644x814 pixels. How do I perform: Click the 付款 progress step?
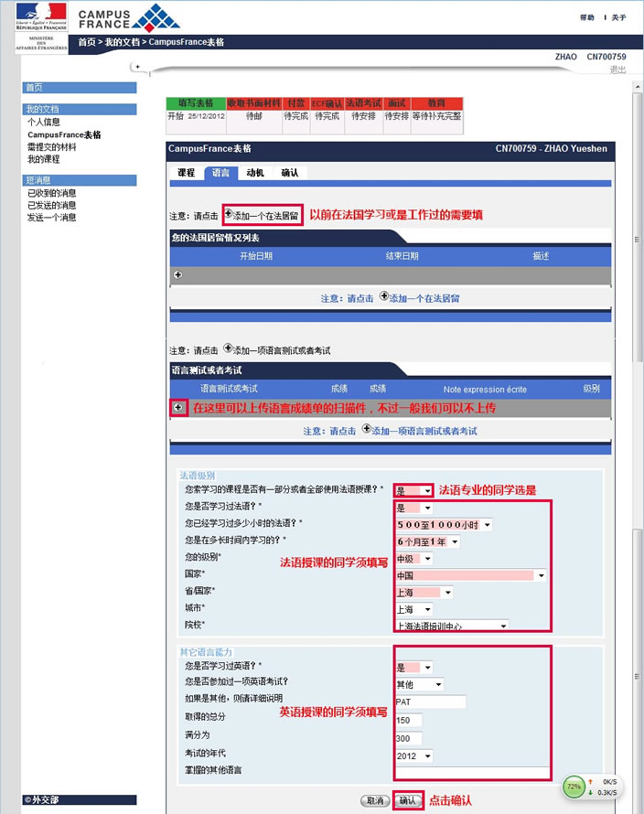(296, 103)
